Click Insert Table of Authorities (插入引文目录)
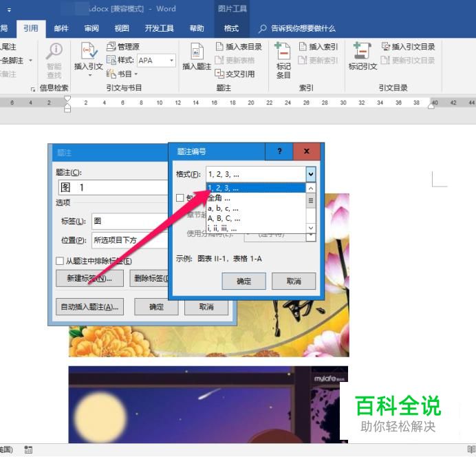Viewport: 476px width, 457px height. (408, 47)
